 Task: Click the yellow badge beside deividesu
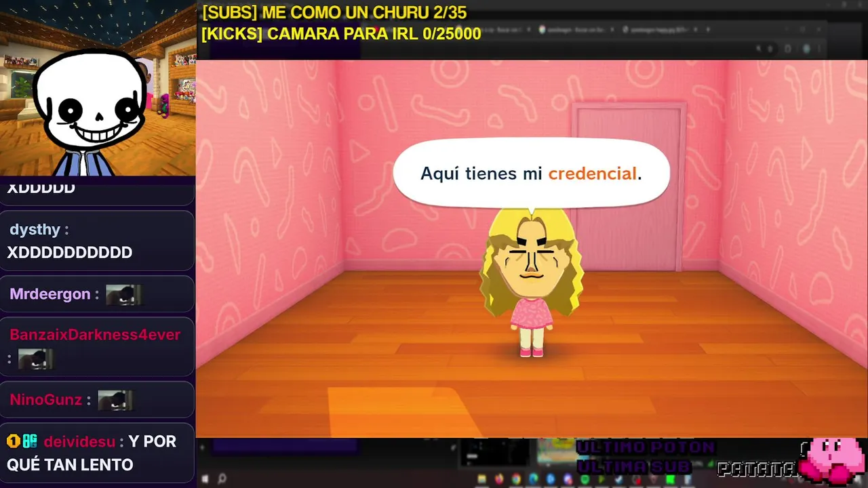pyautogui.click(x=14, y=441)
